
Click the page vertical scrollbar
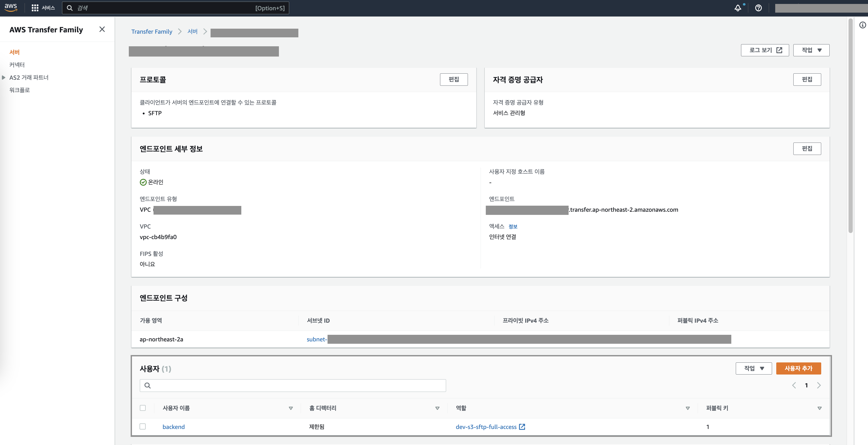pyautogui.click(x=850, y=125)
